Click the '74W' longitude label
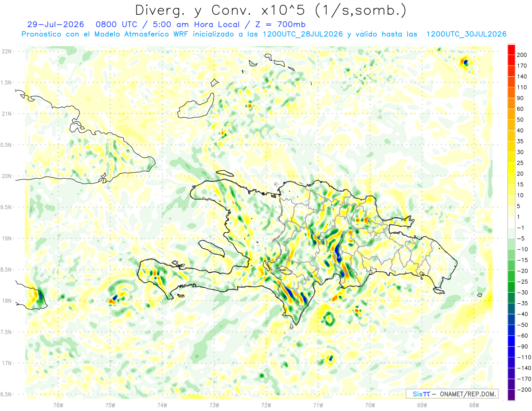The image size is (532, 411). click(162, 404)
